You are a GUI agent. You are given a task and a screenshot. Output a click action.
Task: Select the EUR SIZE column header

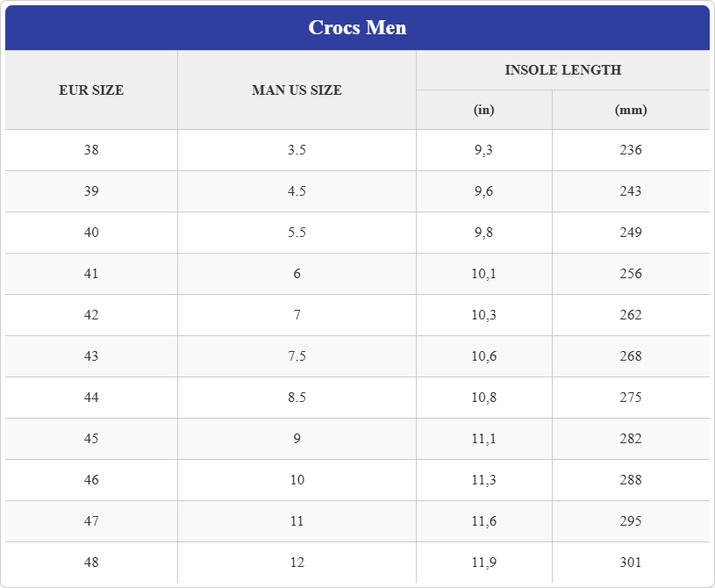(91, 90)
